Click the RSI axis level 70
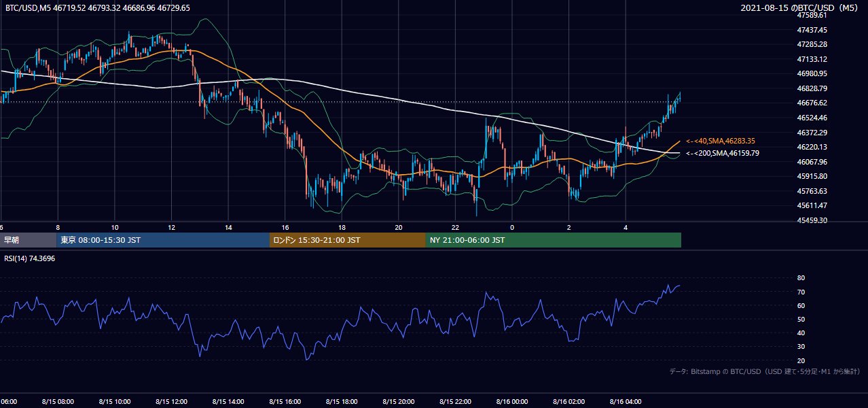Viewport: 868px width, 408px height. point(801,292)
